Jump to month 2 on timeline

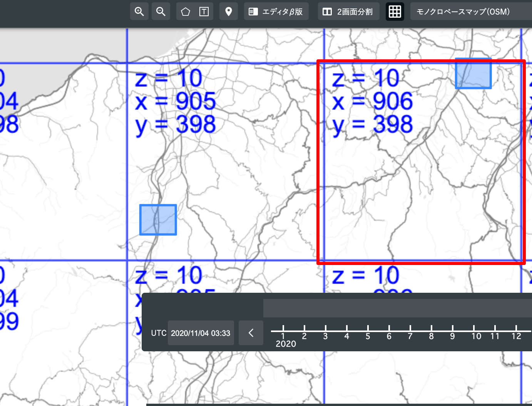(x=304, y=336)
